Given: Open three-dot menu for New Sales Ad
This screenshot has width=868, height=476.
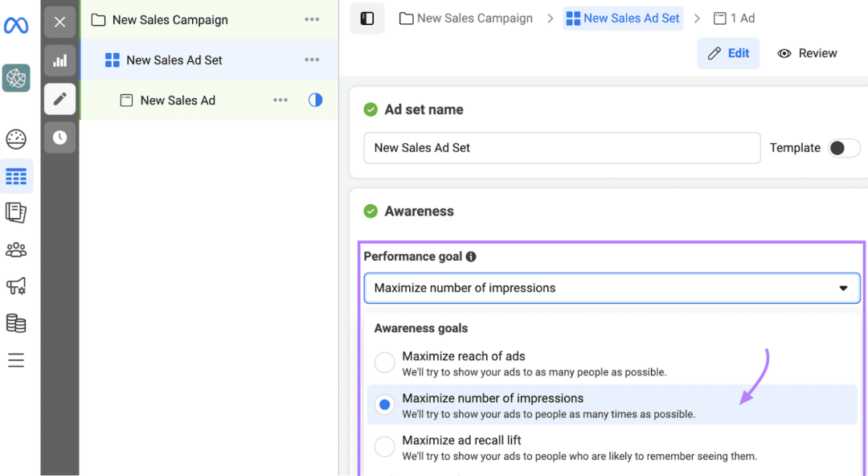Looking at the screenshot, I should [x=280, y=101].
